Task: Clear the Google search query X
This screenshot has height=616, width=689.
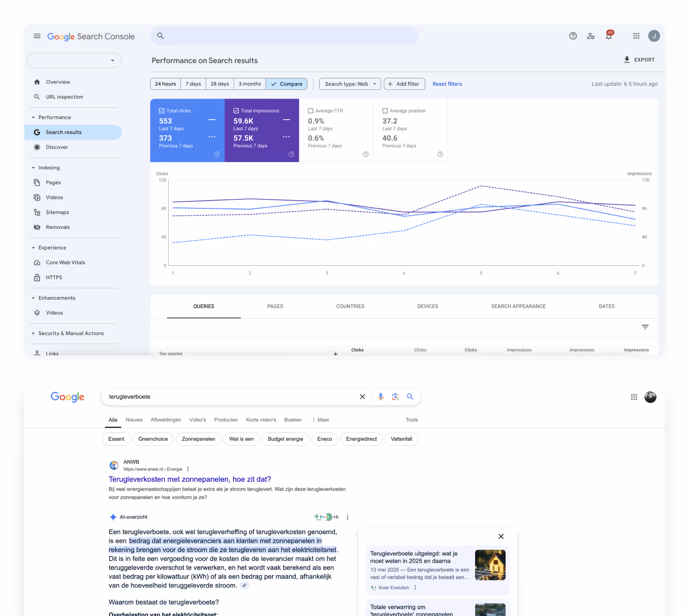Action: click(362, 397)
